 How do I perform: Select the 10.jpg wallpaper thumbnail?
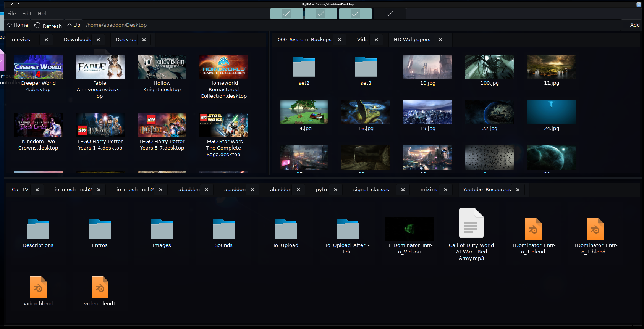click(428, 67)
